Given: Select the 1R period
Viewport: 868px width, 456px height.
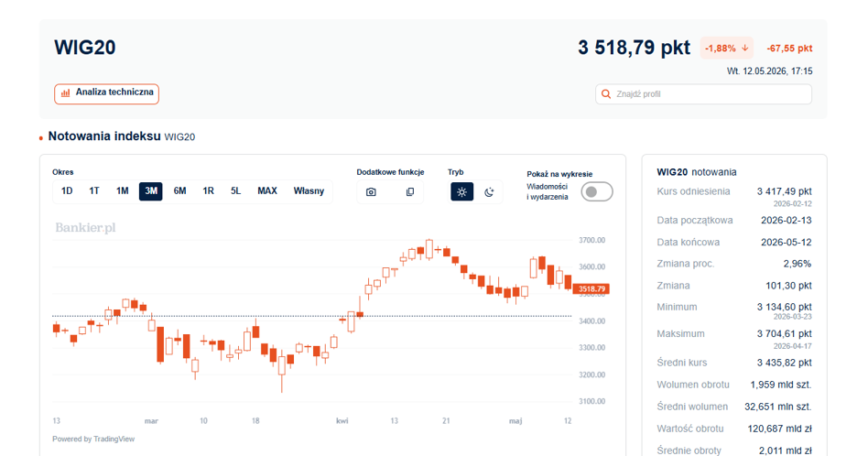Looking at the screenshot, I should pos(208,191).
